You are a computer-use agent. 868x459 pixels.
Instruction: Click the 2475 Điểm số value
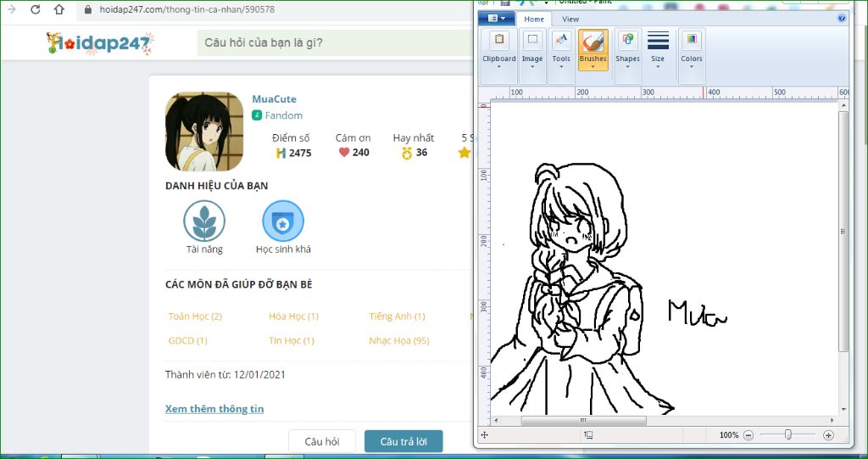click(300, 153)
